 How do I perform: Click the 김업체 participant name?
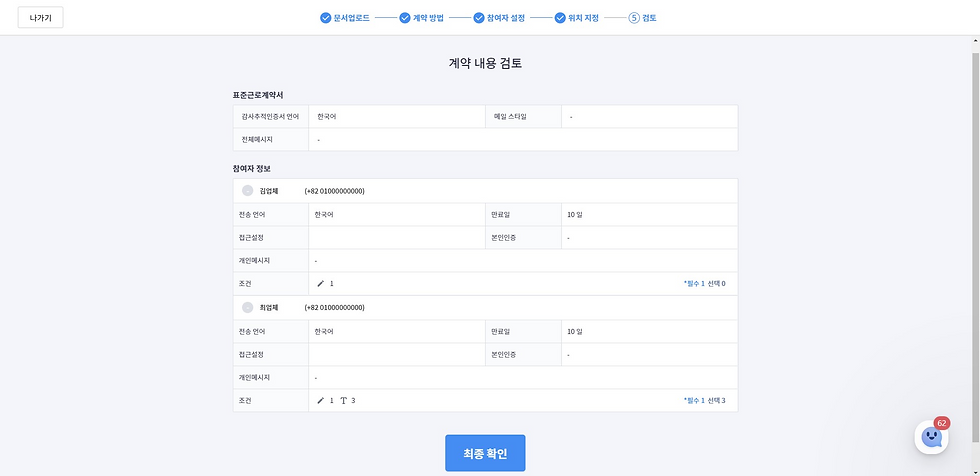269,191
